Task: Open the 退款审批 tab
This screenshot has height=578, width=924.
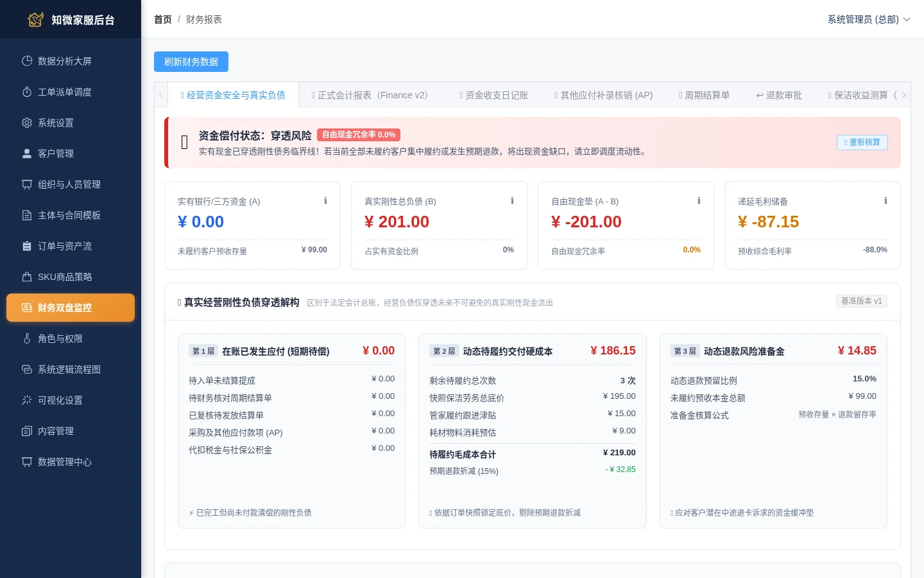Action: pyautogui.click(x=779, y=95)
